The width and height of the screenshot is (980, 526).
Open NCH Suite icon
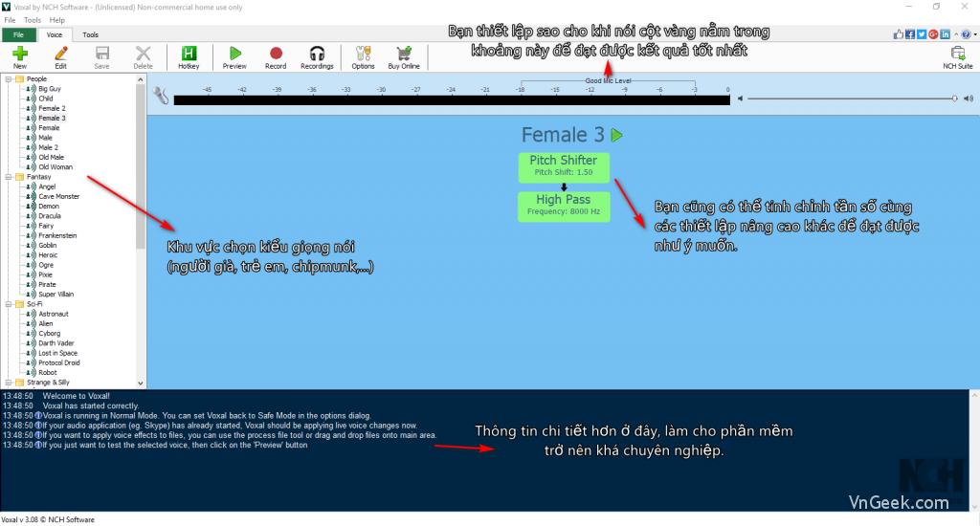[x=957, y=56]
